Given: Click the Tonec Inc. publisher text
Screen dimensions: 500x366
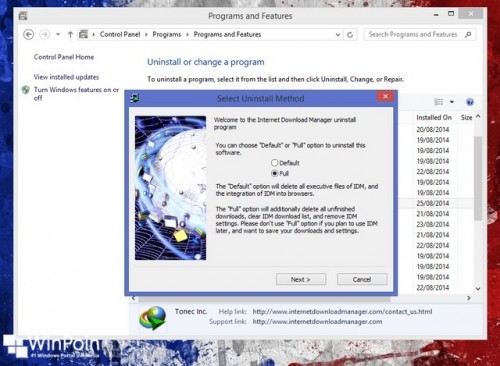Looking at the screenshot, I should [191, 311].
